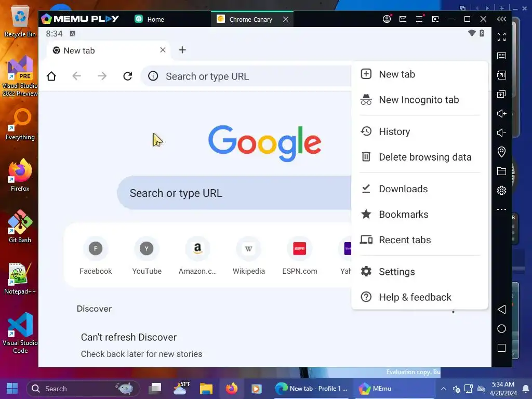Select Visual Studio Code desktop shortcut
Image resolution: width=532 pixels, height=399 pixels.
[x=20, y=333]
